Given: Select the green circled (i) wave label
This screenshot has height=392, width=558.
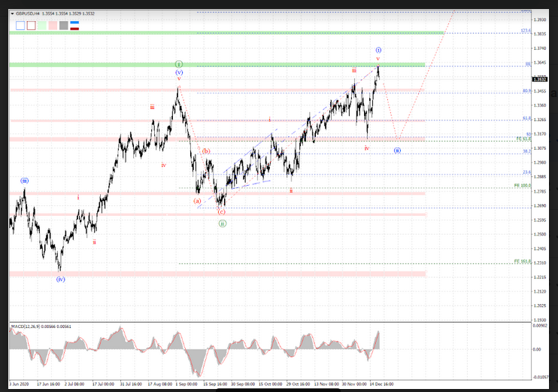Looking at the screenshot, I should 179,64.
